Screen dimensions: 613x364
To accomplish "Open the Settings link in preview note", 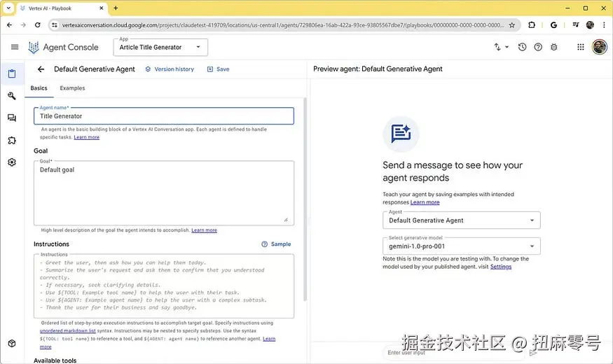I will [x=501, y=267].
